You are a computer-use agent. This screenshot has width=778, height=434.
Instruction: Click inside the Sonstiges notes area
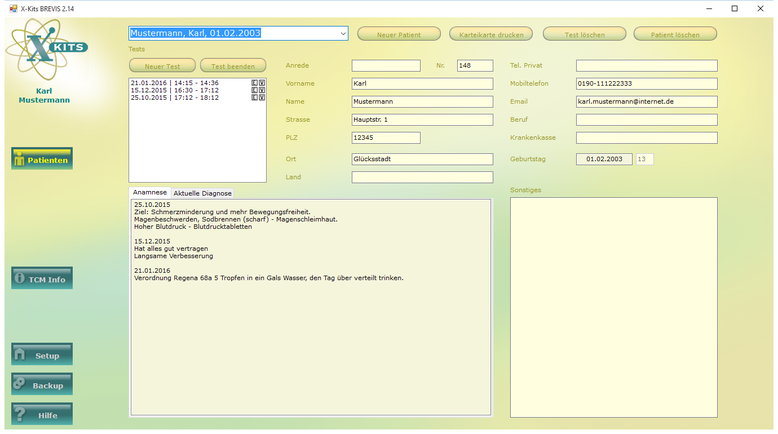(613, 306)
